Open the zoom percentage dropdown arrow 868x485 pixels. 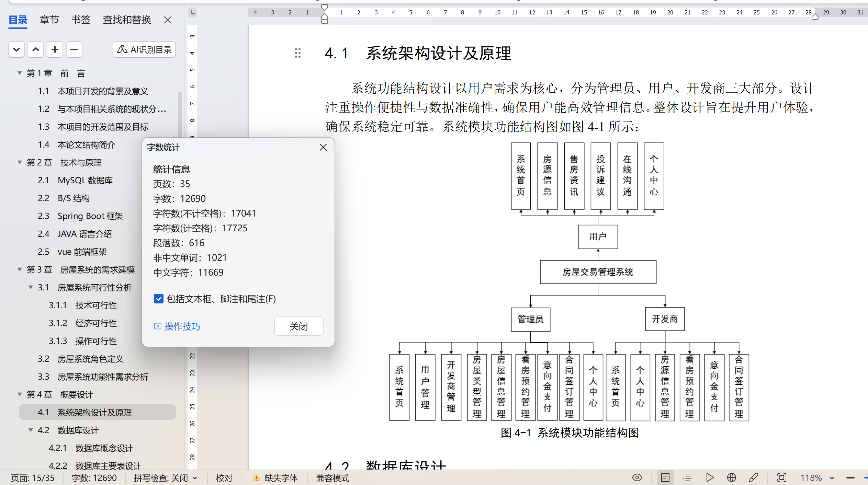point(832,478)
